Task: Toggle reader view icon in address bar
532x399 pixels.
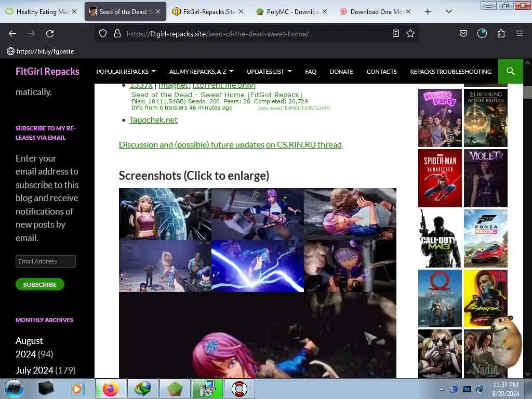Action: tap(395, 33)
